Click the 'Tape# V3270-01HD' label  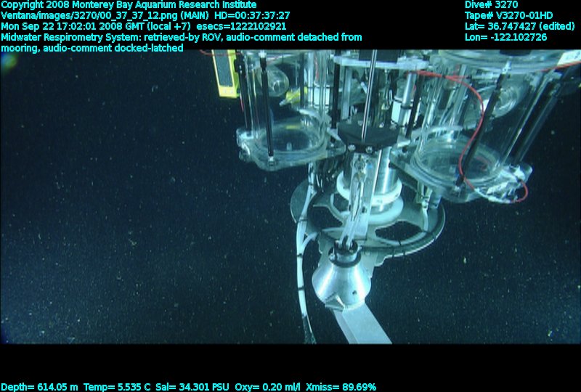pos(508,15)
